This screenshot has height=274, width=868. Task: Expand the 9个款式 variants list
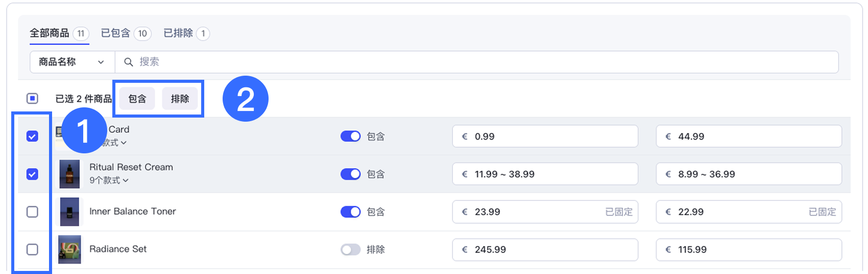coord(109,180)
